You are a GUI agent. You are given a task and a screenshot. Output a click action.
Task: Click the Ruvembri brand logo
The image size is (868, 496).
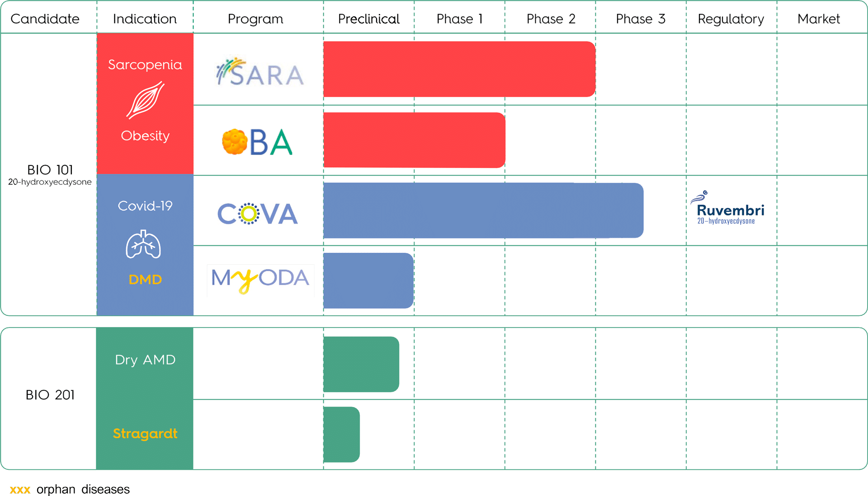point(727,208)
